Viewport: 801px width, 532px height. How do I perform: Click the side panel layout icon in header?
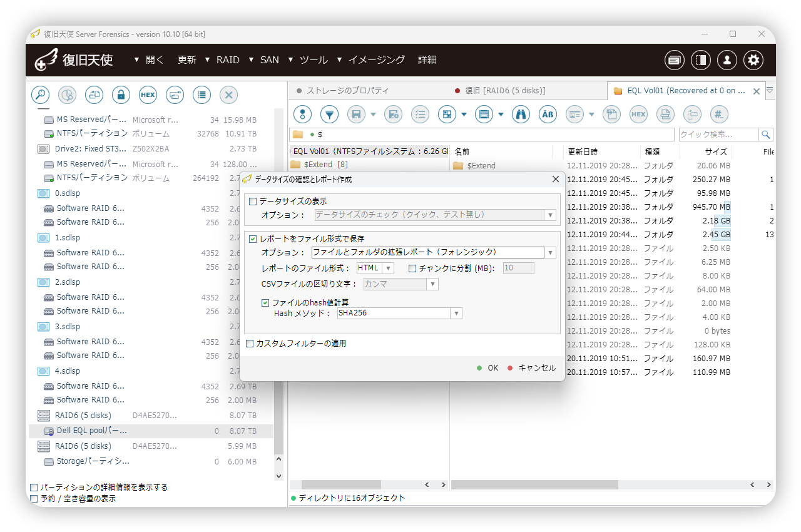701,60
